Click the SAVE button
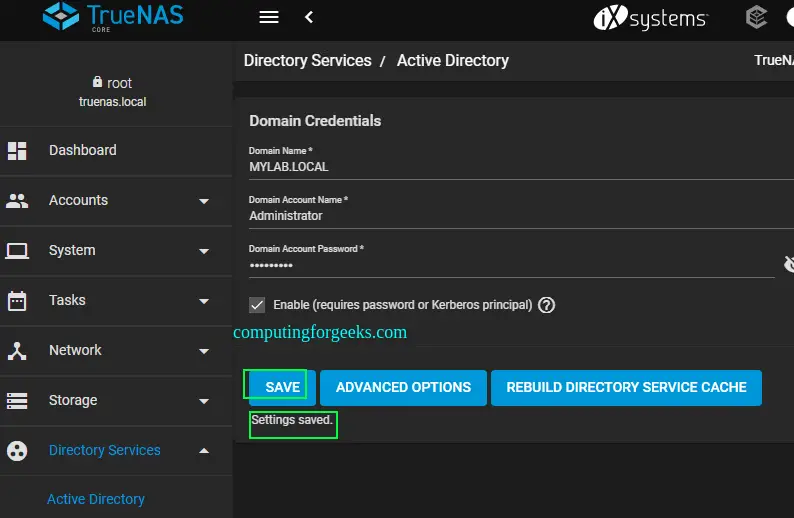 tap(282, 387)
